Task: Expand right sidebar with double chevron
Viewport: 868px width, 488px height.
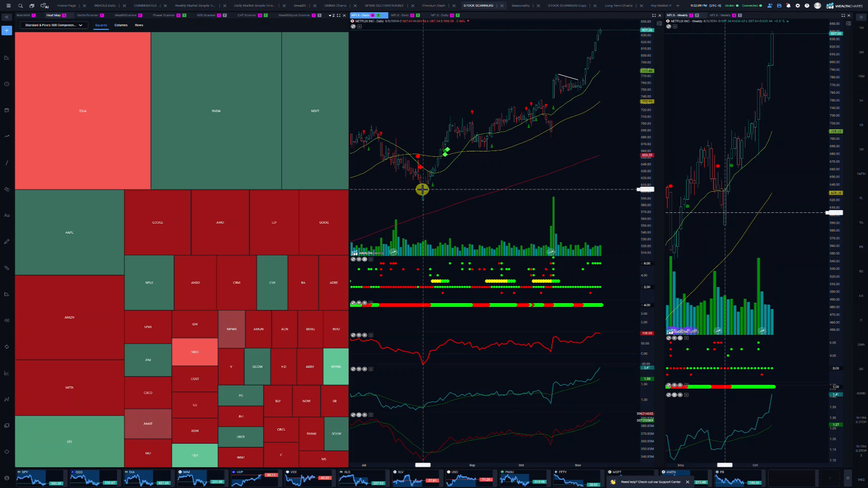Action: (861, 17)
